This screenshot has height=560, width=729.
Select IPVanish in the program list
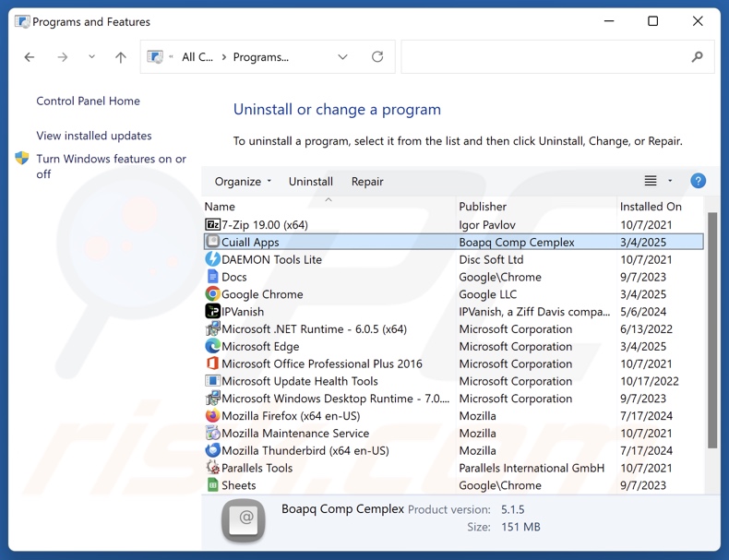[243, 312]
